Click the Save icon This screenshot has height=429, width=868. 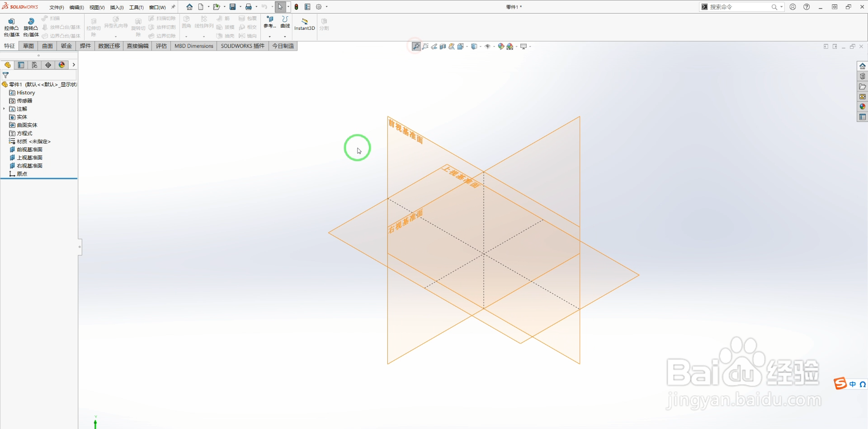pos(232,7)
